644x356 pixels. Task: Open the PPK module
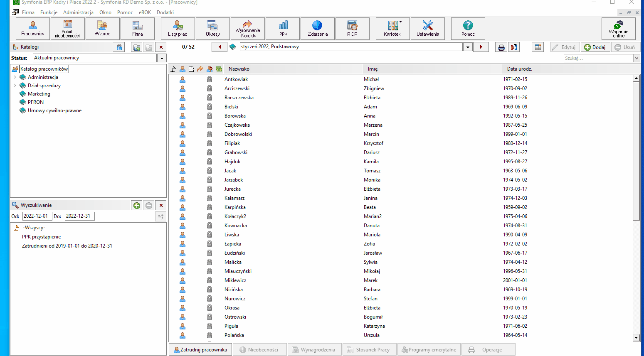283,29
